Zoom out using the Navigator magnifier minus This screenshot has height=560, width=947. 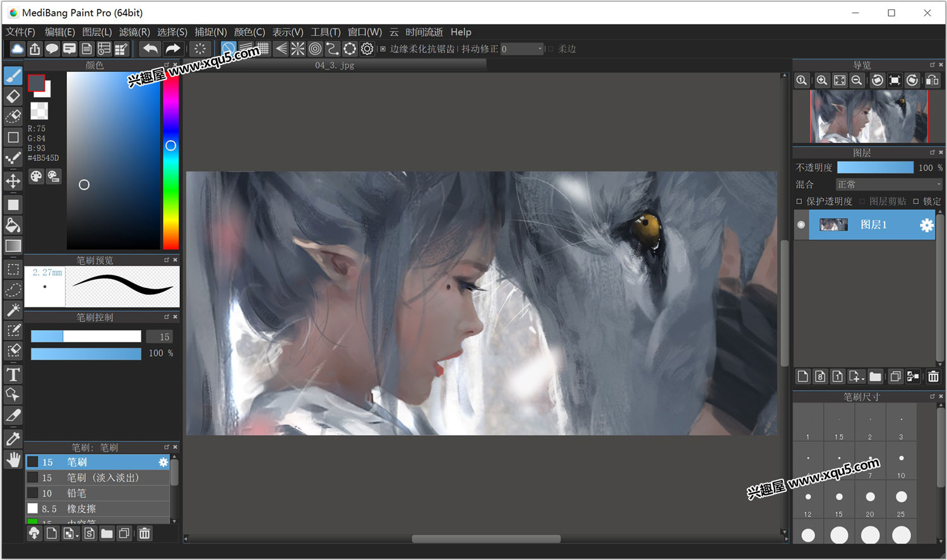tap(857, 80)
